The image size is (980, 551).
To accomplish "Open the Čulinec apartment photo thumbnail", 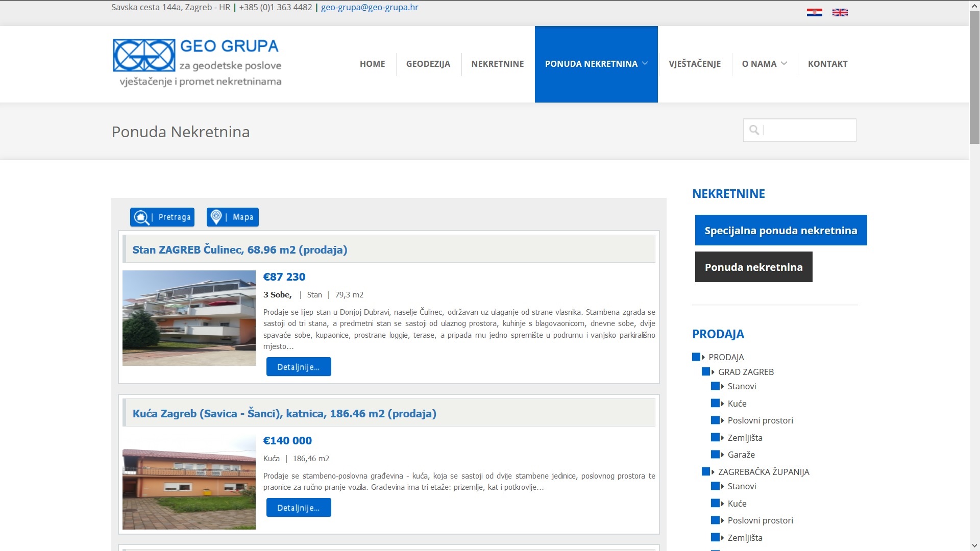I will coord(189,318).
